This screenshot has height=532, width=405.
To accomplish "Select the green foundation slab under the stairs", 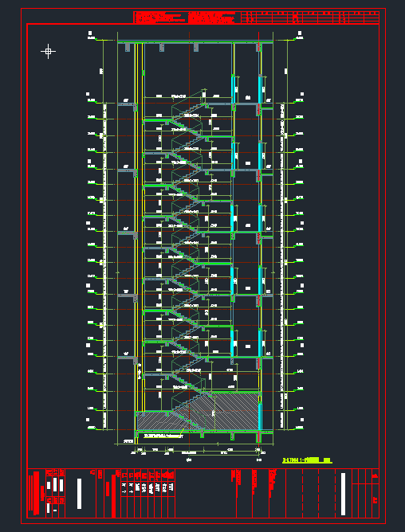I will tap(204, 431).
